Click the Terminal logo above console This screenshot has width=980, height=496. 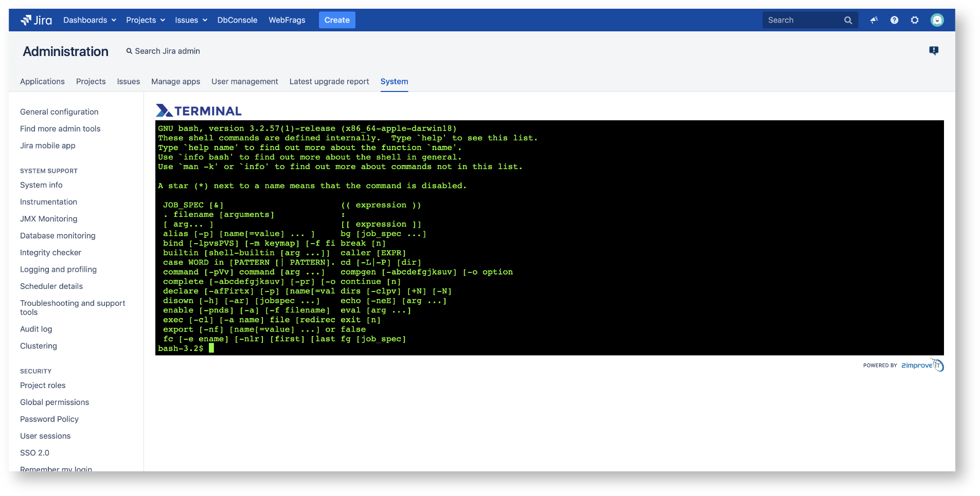(x=199, y=111)
